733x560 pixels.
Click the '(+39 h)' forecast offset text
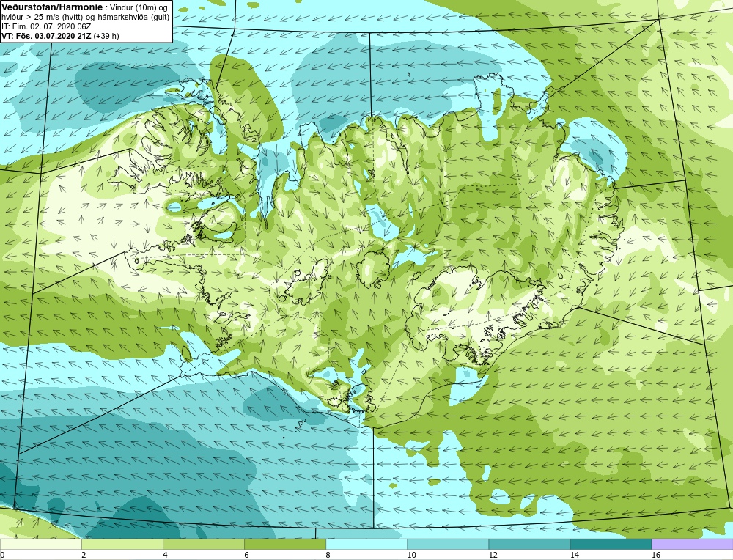pos(106,36)
